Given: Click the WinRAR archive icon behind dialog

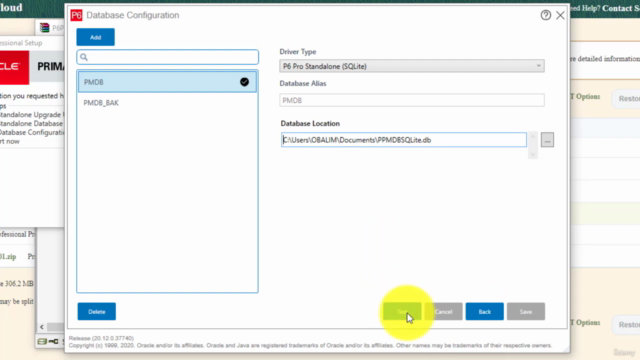Looking at the screenshot, I should click(x=44, y=27).
